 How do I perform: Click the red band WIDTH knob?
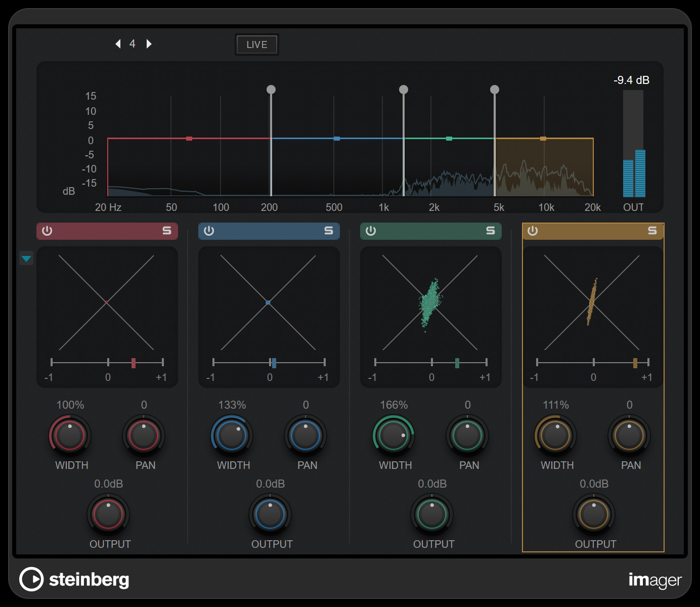(70, 435)
